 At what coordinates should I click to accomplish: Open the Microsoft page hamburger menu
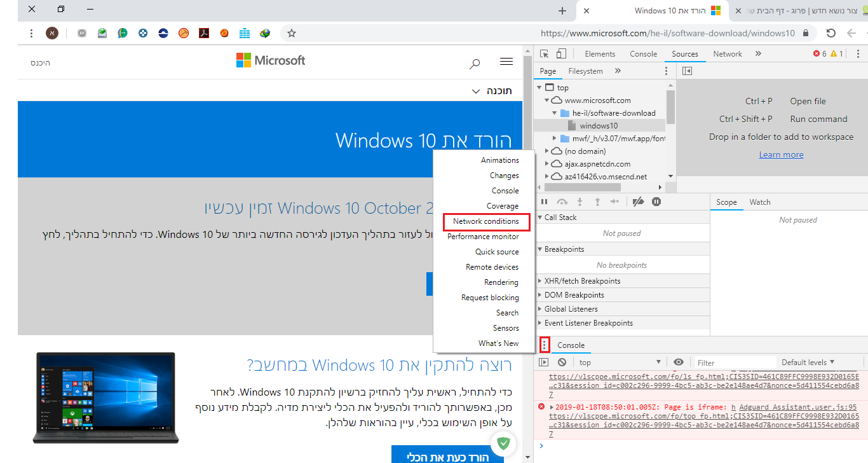506,62
